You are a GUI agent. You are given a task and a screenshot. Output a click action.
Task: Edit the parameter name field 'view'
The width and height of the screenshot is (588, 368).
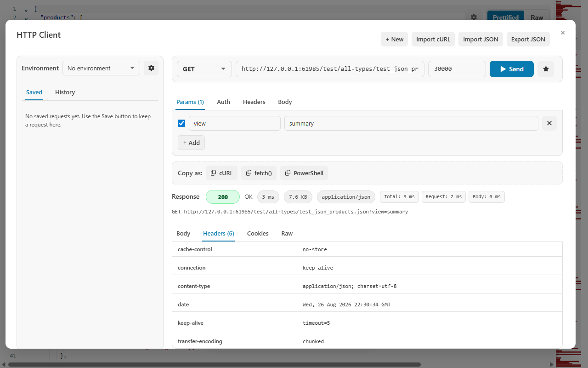coord(235,123)
